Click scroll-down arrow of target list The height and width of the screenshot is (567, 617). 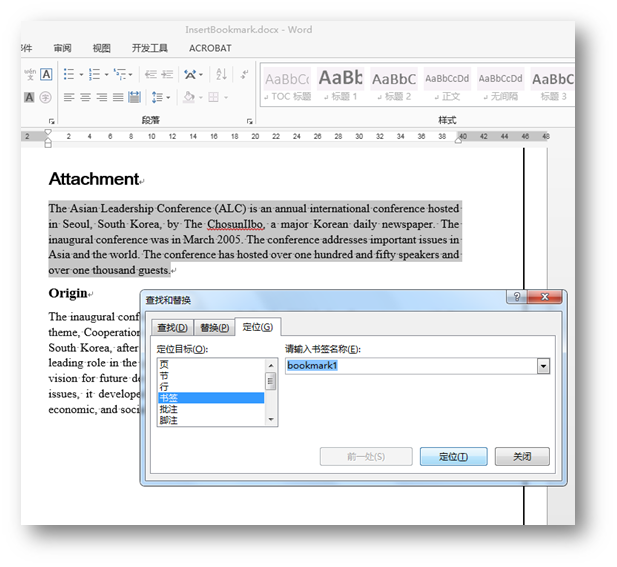[x=271, y=419]
